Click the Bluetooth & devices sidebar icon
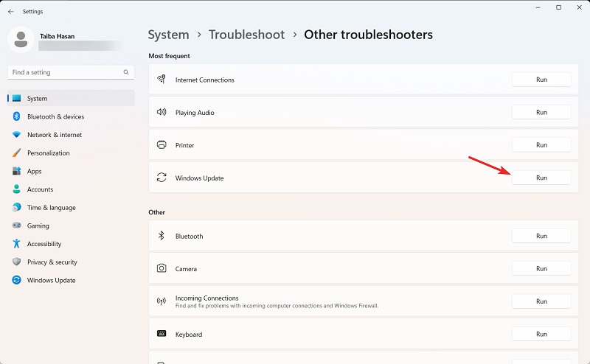The image size is (590, 364). tap(16, 116)
